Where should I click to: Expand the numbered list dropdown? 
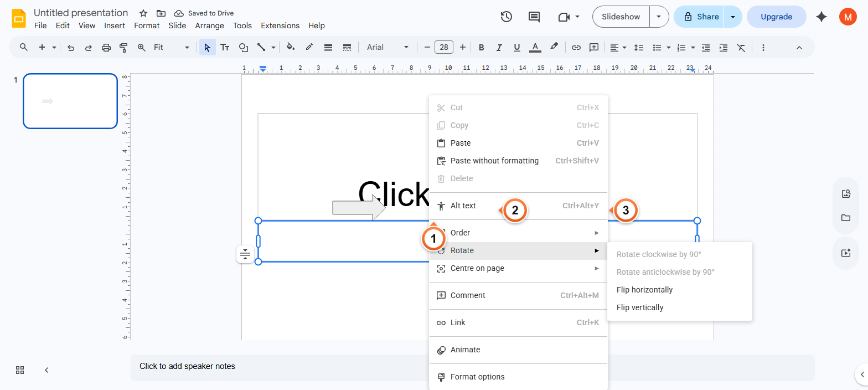pyautogui.click(x=693, y=48)
